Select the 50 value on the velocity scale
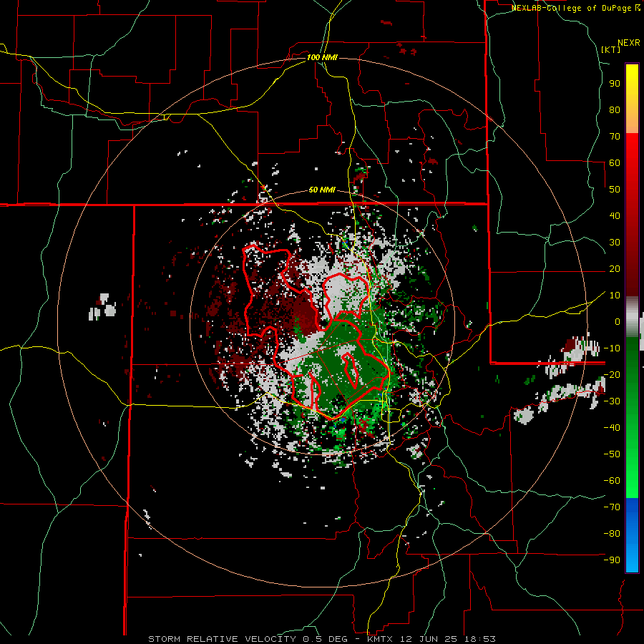Screen dimensions: 644x644 (615, 190)
